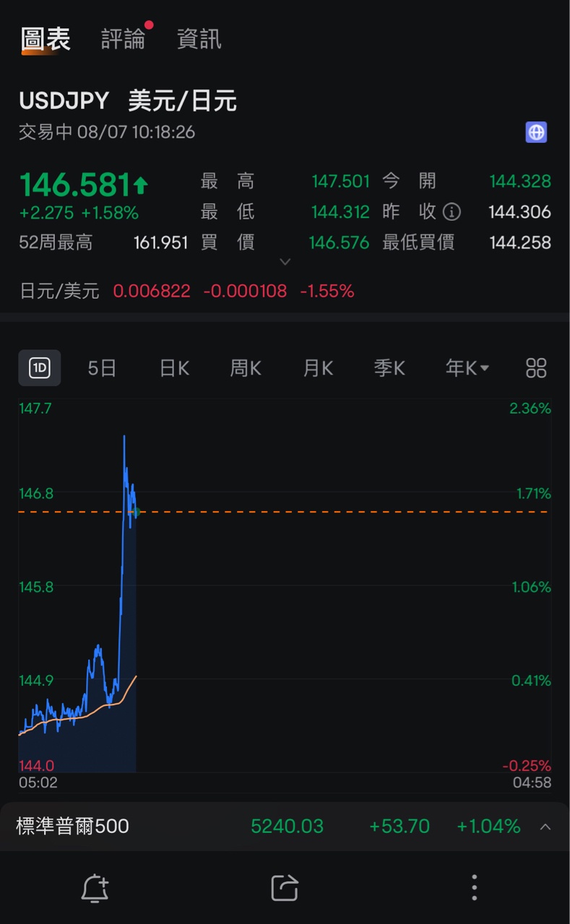Tap the current price marker on chart
Viewport: 570px width, 924px height.
tap(135, 512)
